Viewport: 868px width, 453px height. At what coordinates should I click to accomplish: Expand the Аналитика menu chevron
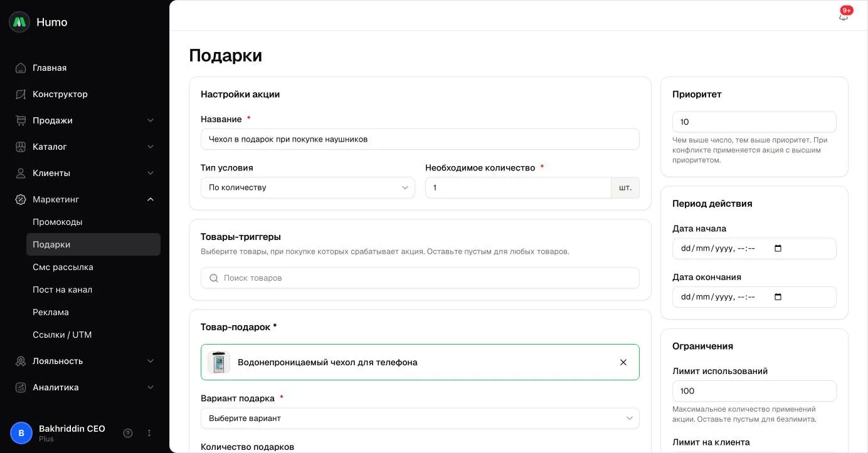pyautogui.click(x=151, y=387)
